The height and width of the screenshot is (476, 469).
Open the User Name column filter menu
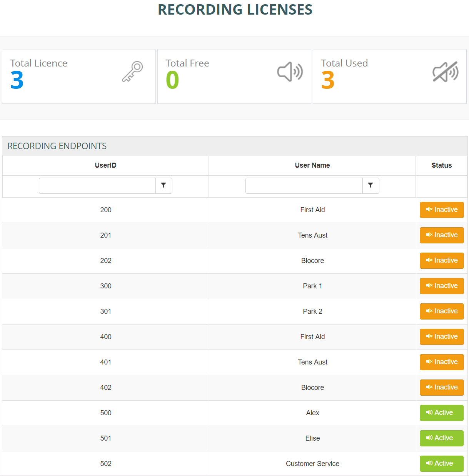click(371, 186)
